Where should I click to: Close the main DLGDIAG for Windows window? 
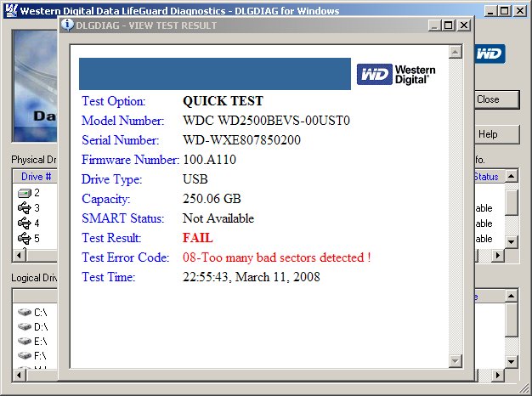point(520,11)
